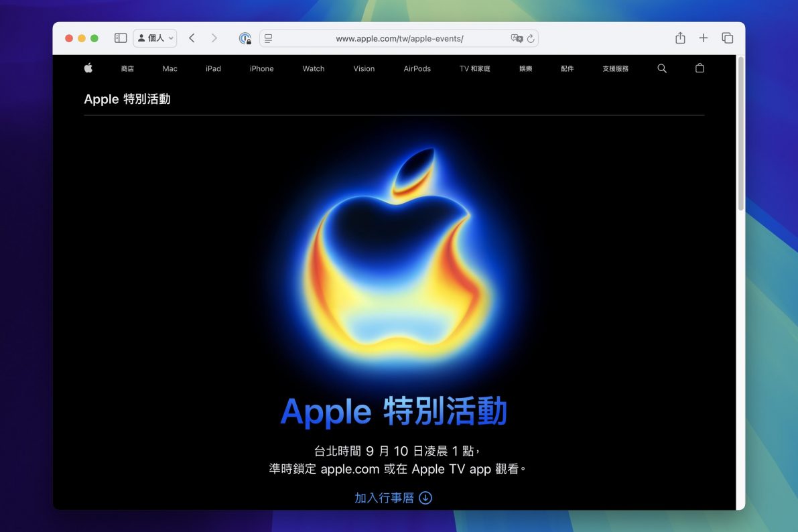798x532 pixels.
Task: Click the 加入行事曆 link
Action: [x=393, y=498]
